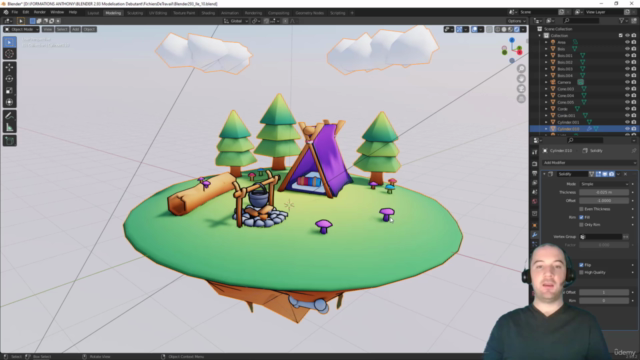Viewport: 640px width, 360px height.
Task: Hide Cylinder.010 in viewport via eye
Action: click(x=627, y=129)
